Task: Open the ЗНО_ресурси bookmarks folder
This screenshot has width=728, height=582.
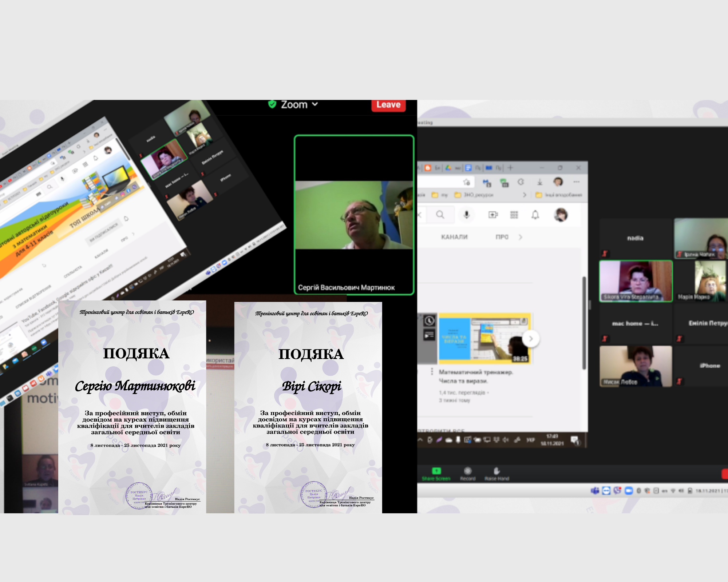Action: coord(474,195)
